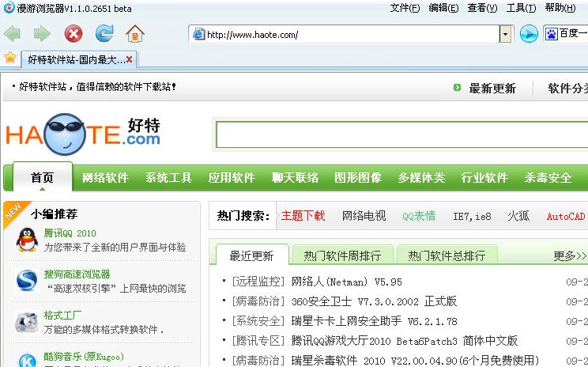Viewport: 588px width, 367px height.
Task: Open 系统工具 category
Action: pyautogui.click(x=169, y=177)
